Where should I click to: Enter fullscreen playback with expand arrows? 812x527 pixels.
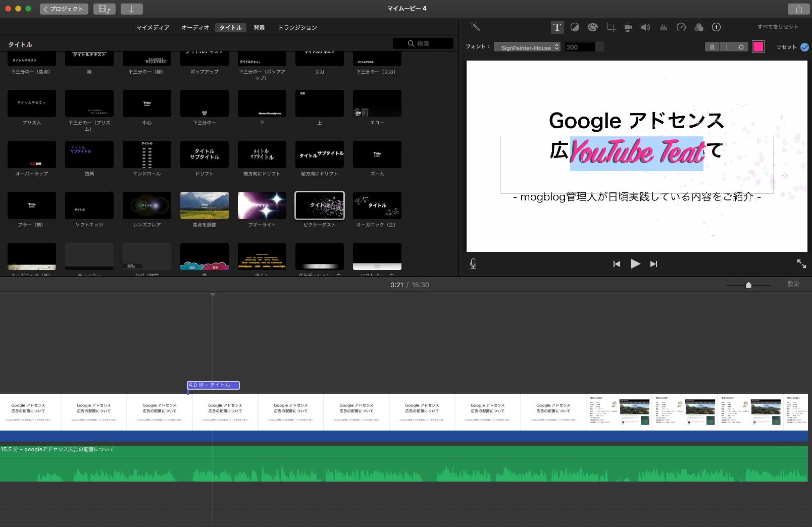pyautogui.click(x=801, y=263)
